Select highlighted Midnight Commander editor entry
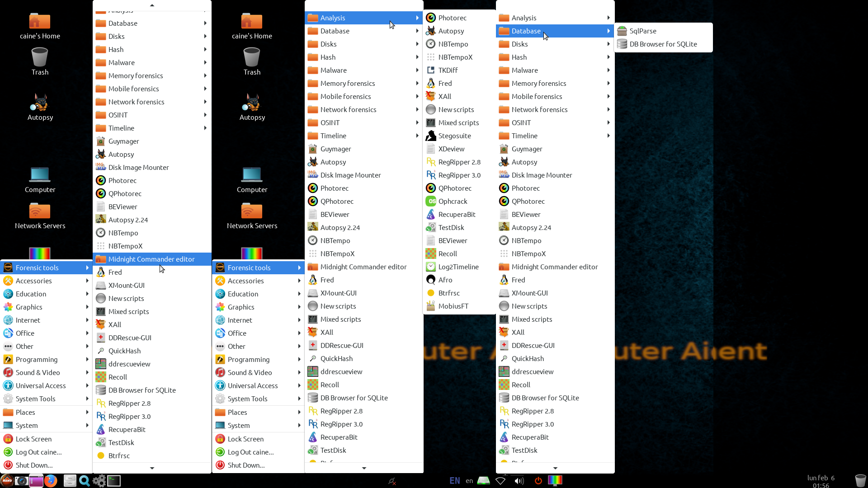 coord(151,259)
